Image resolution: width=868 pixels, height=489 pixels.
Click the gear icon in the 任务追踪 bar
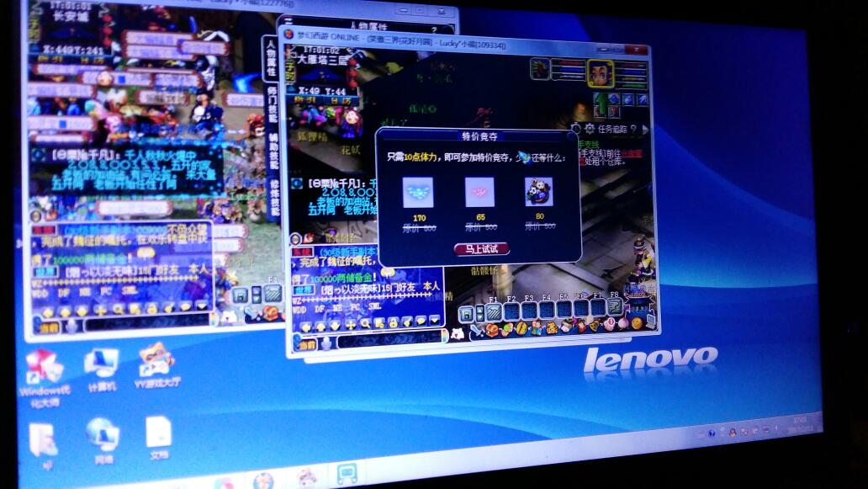[590, 129]
